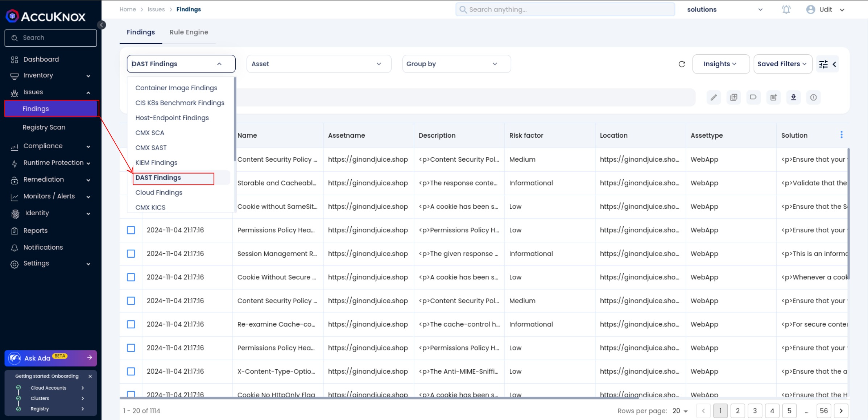Expand Monitors / Alerts sidebar menu
Image resolution: width=868 pixels, height=420 pixels.
tap(51, 196)
